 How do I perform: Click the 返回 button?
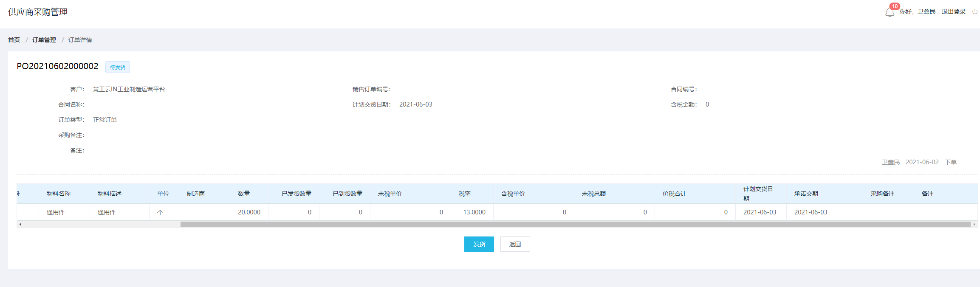click(515, 244)
